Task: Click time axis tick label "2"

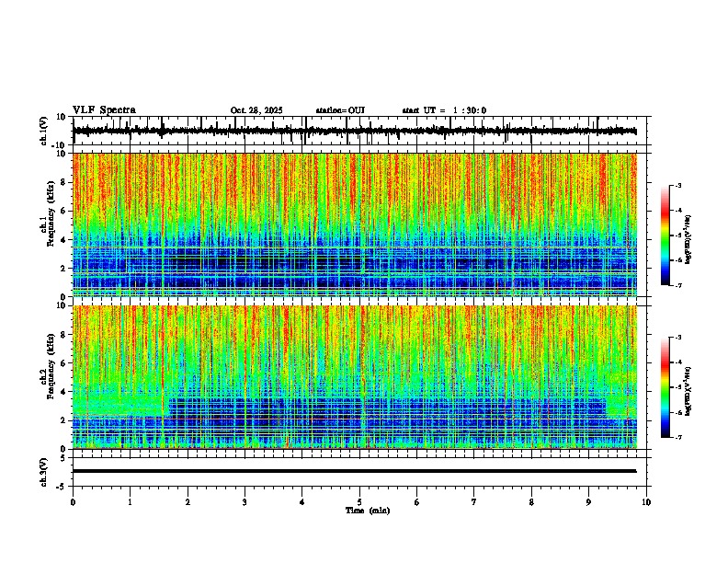Action: point(188,502)
